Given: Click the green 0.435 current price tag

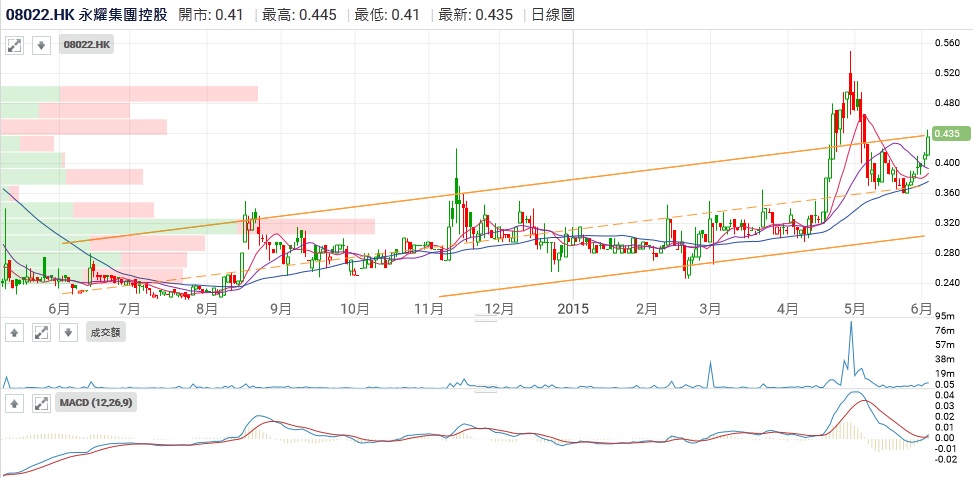Looking at the screenshot, I should click(945, 133).
